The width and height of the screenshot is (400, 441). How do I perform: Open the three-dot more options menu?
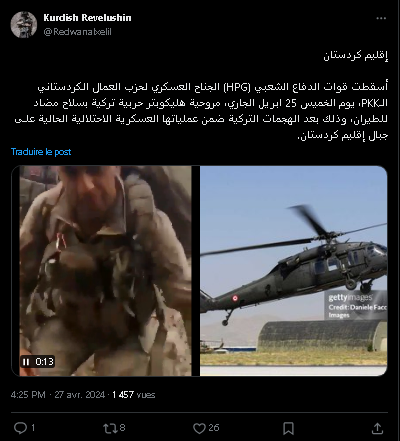pyautogui.click(x=381, y=18)
